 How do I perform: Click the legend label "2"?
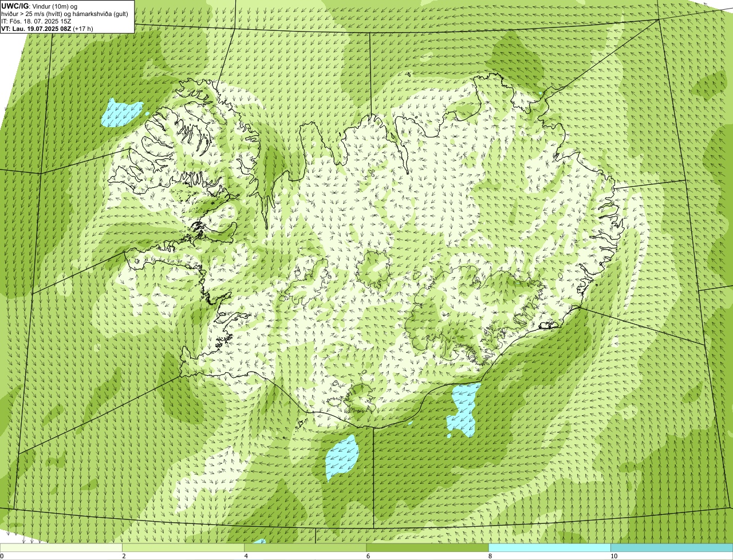[124, 556]
